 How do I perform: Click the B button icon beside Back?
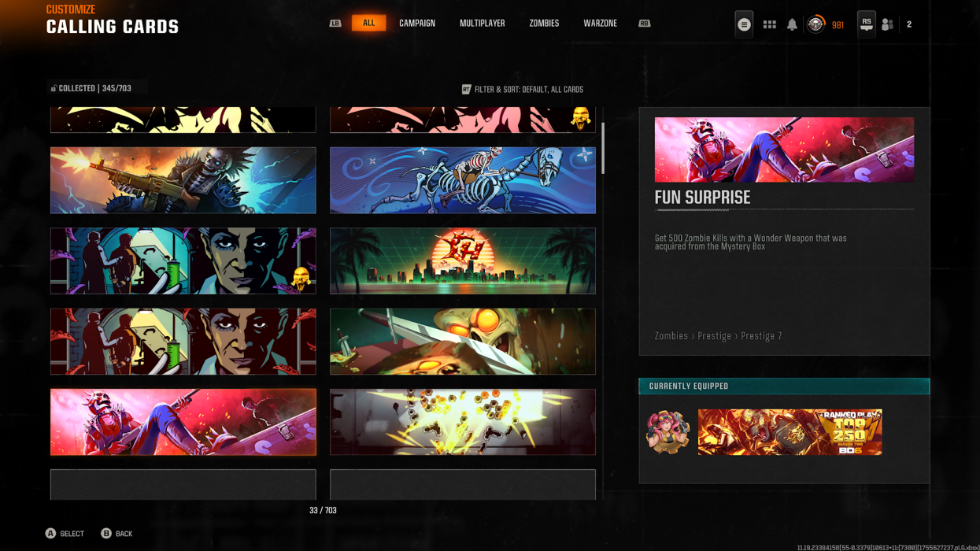pos(106,533)
